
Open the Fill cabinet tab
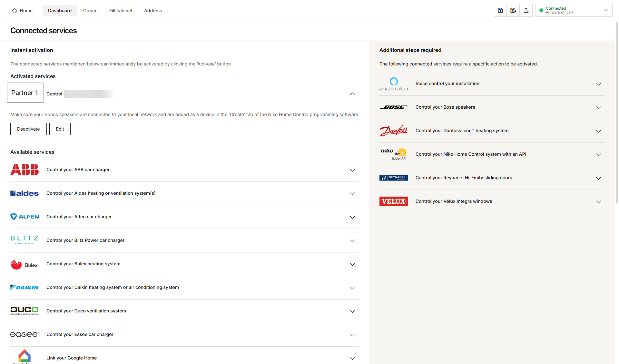coord(121,11)
